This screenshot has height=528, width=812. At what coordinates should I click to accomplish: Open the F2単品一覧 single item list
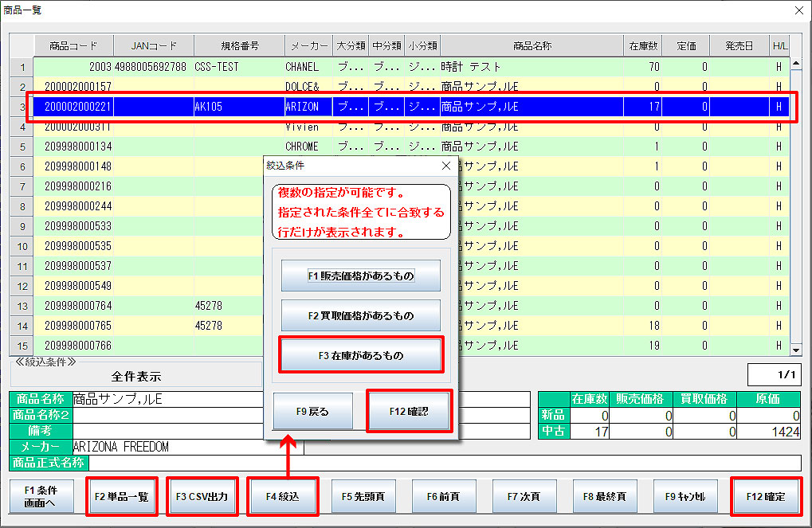pos(121,495)
